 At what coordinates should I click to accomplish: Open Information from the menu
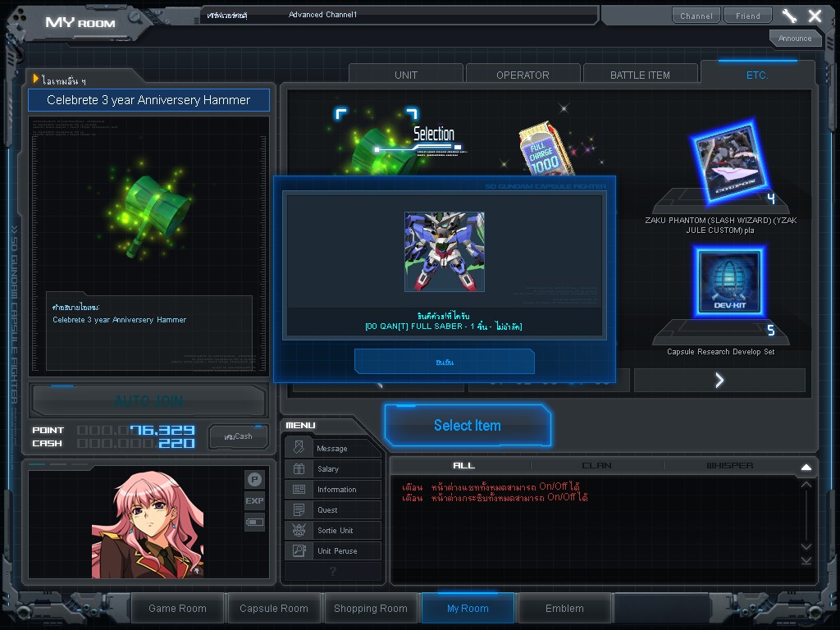333,489
